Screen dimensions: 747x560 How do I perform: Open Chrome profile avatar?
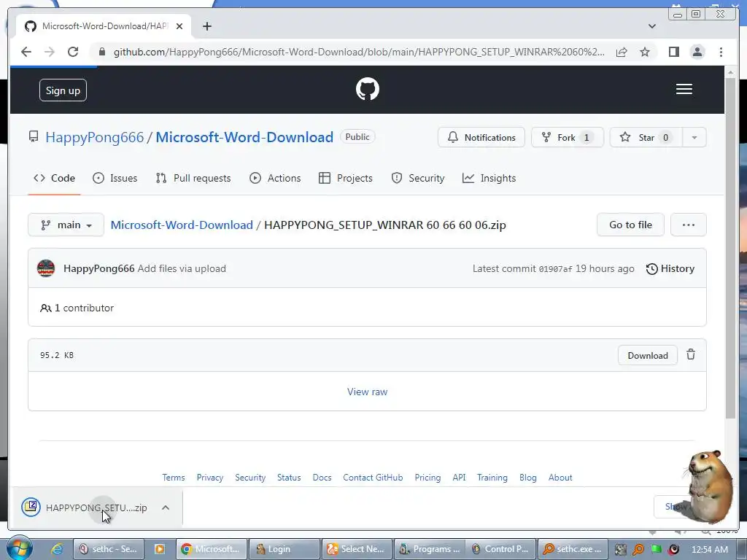tap(697, 52)
